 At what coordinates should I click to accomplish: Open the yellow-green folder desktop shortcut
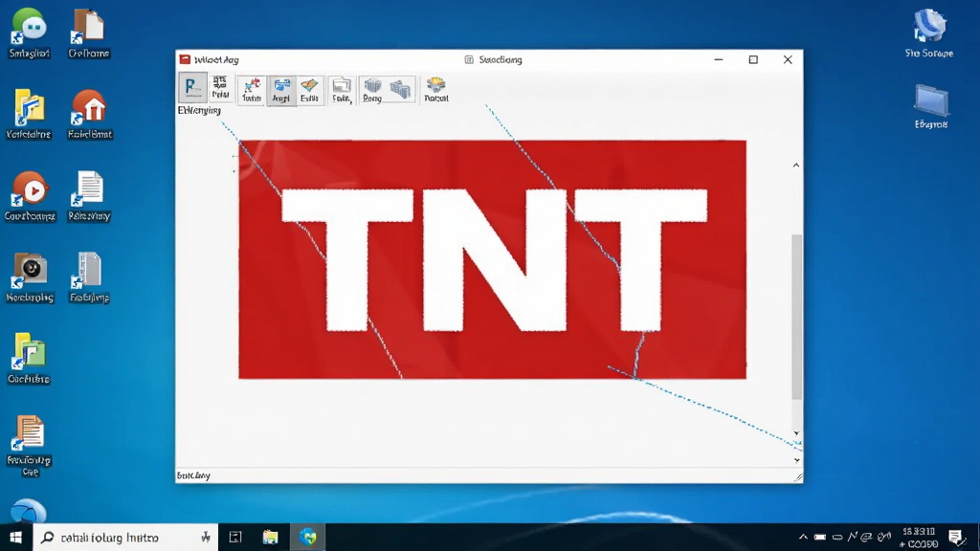pos(29,358)
